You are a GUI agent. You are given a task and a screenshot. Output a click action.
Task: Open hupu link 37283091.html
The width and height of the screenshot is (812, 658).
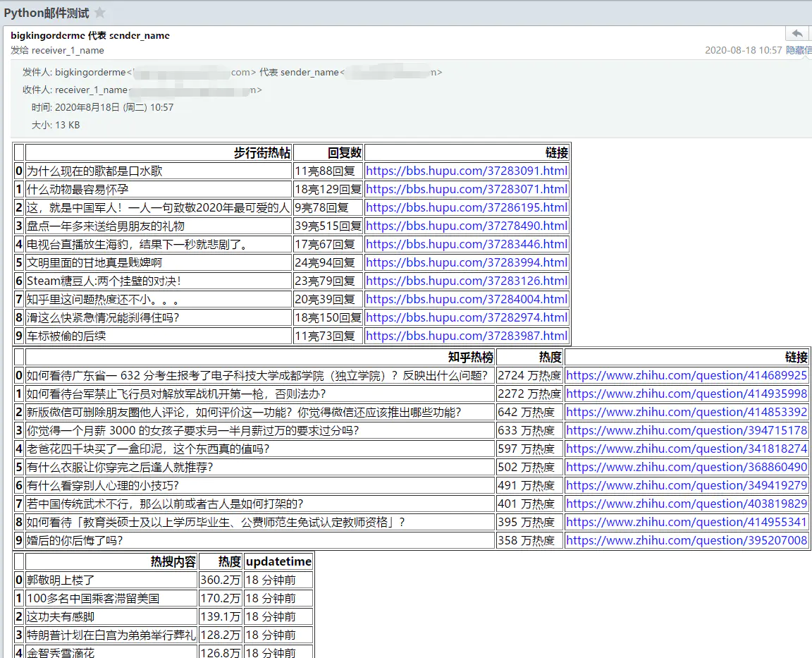click(467, 171)
